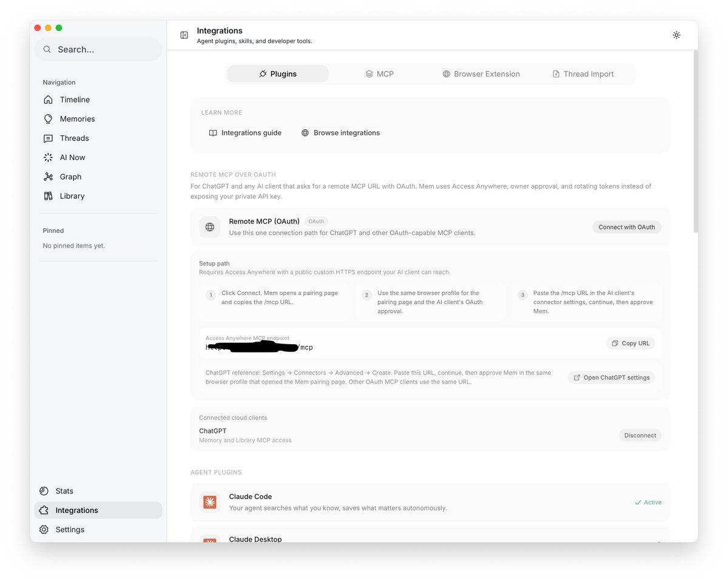The image size is (728, 582).
Task: Open the Stats page
Action: pos(98,491)
